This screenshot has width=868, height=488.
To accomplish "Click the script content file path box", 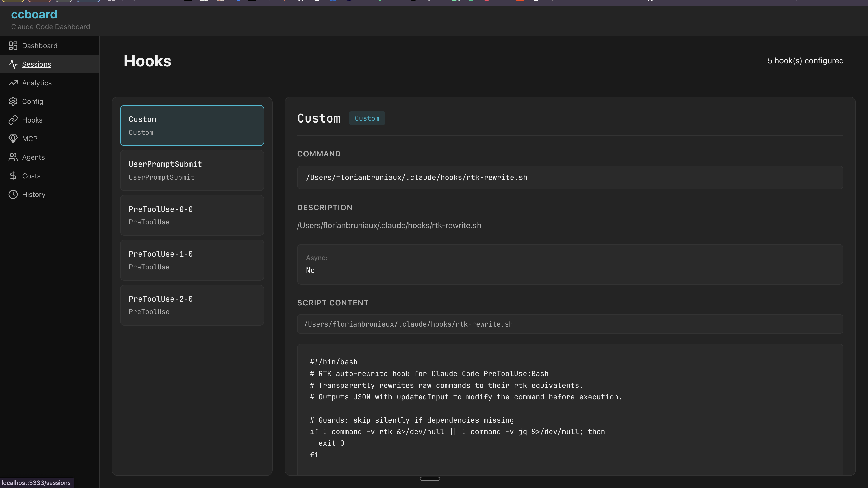I will (x=570, y=324).
